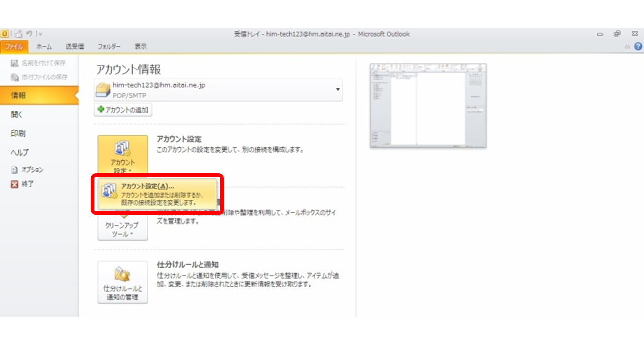644x362 pixels.
Task: Click the envelope icon on 仕分けルールと通知の管理
Action: click(x=123, y=274)
